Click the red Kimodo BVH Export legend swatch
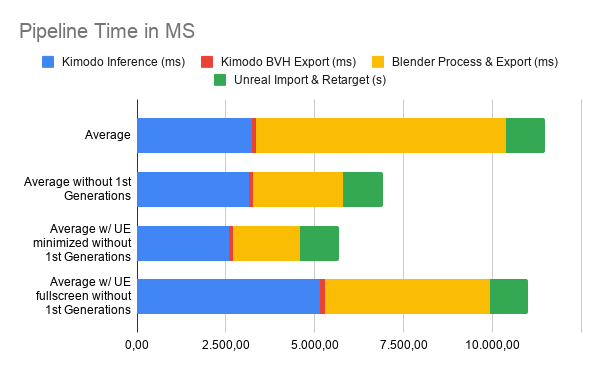This screenshot has height=371, width=600. tap(207, 62)
